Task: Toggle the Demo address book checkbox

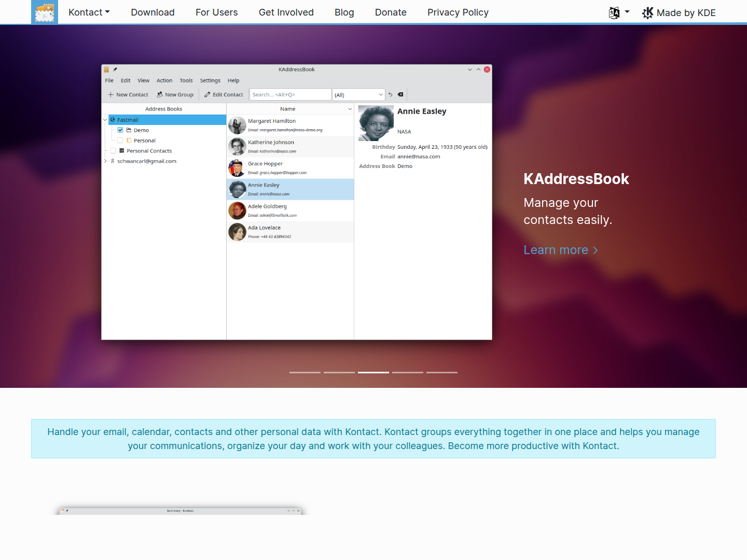Action: [120, 130]
